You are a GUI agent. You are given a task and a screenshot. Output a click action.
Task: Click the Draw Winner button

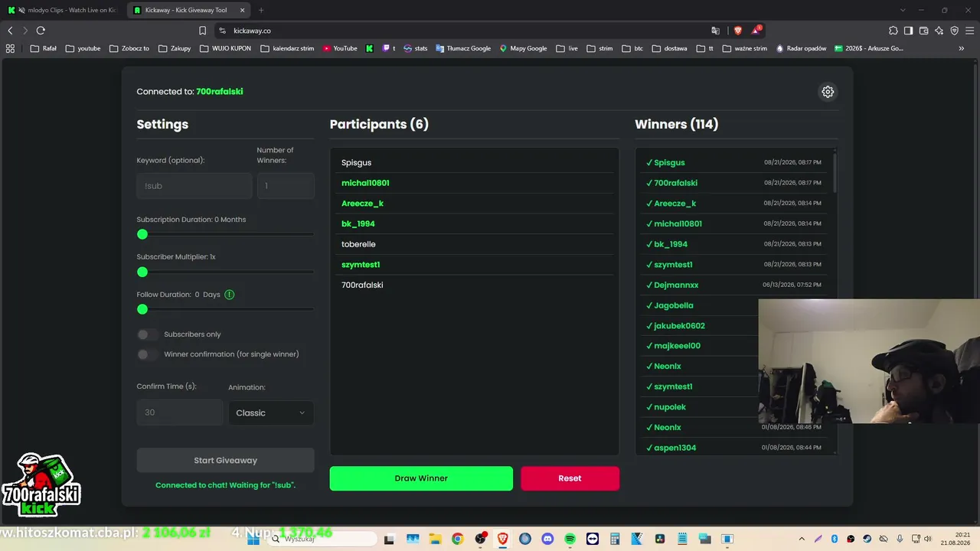tap(421, 478)
